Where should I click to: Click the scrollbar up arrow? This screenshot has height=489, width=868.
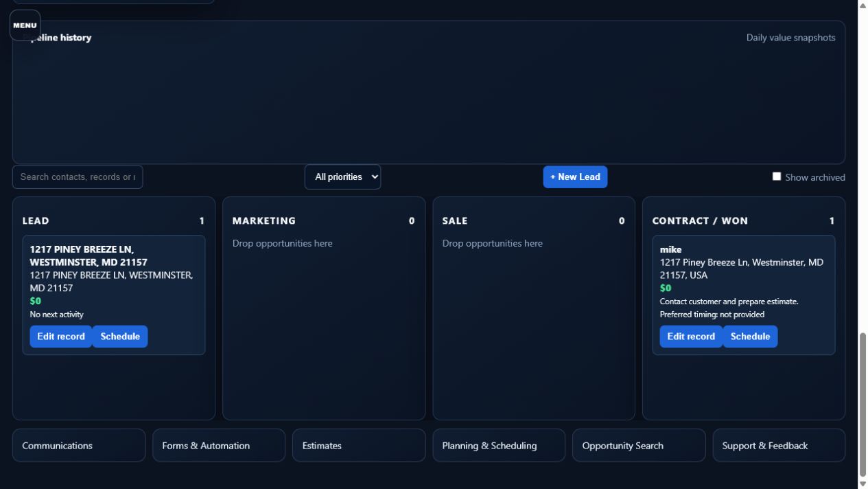tap(863, 5)
